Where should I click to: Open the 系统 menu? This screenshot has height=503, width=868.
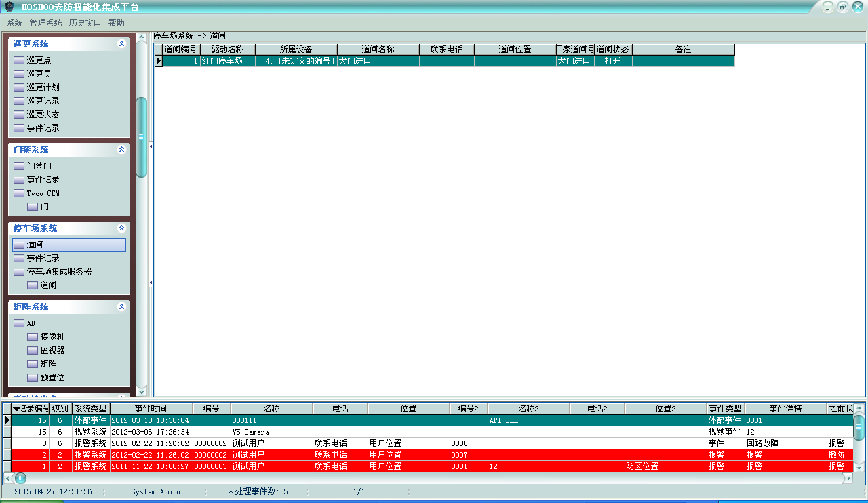(14, 23)
